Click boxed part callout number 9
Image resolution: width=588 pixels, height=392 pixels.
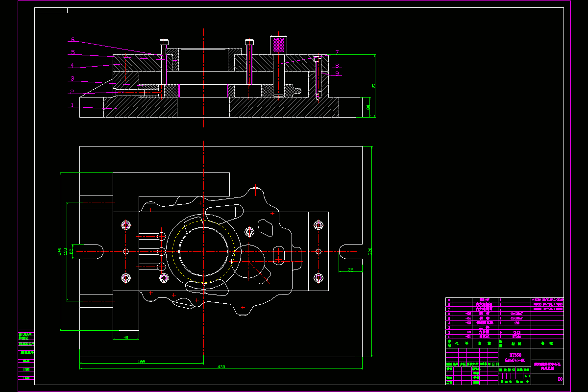[337, 73]
